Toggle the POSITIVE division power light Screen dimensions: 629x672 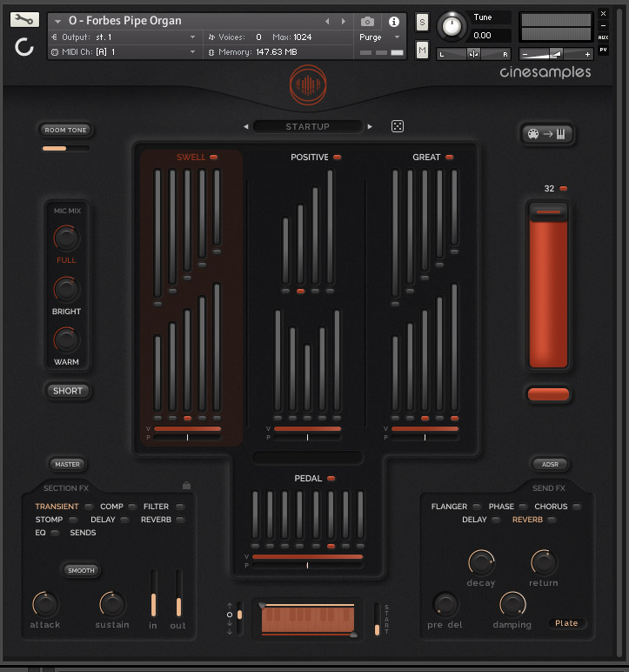[x=338, y=158]
